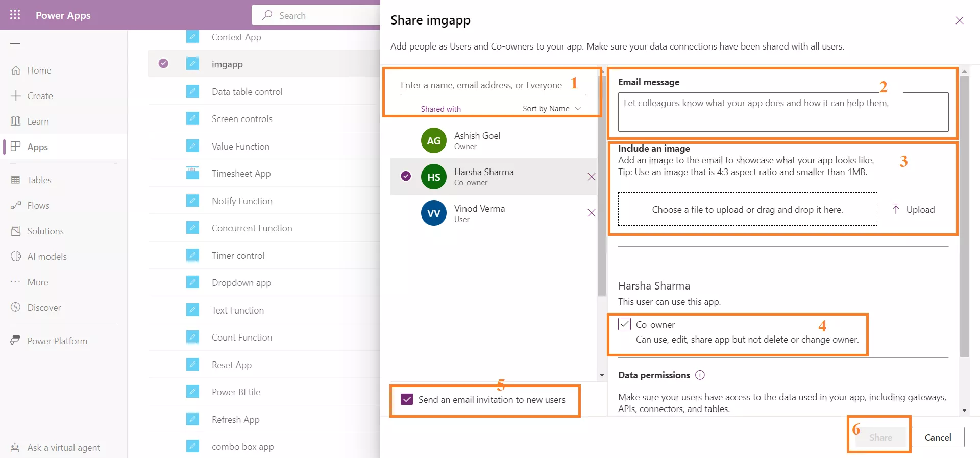Open the Sort by Name dropdown
This screenshot has width=980, height=458.
point(551,109)
